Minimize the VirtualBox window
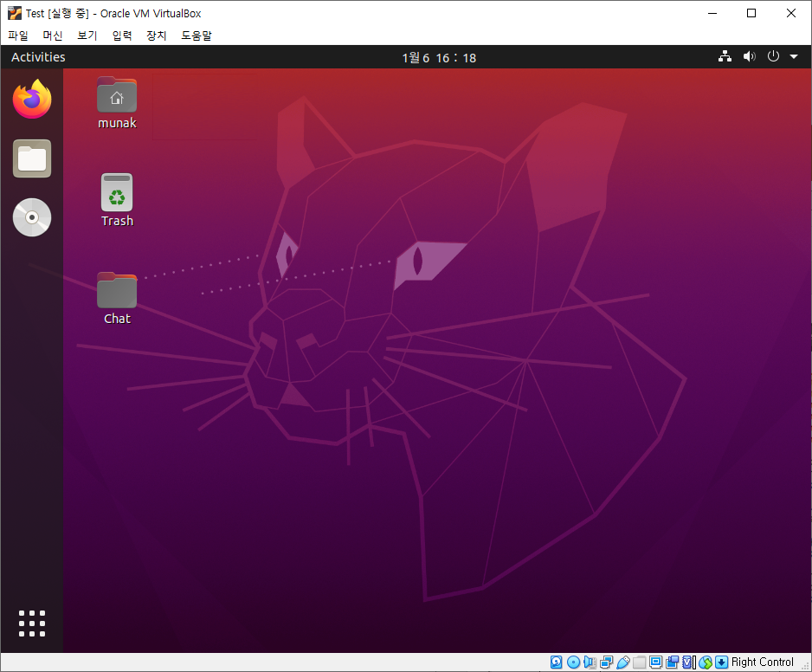 712,13
